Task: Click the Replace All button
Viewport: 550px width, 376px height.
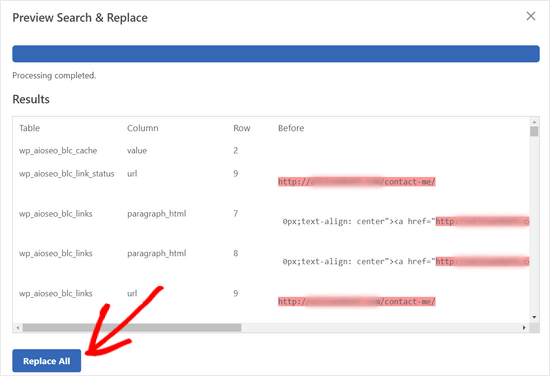Action: click(x=47, y=361)
